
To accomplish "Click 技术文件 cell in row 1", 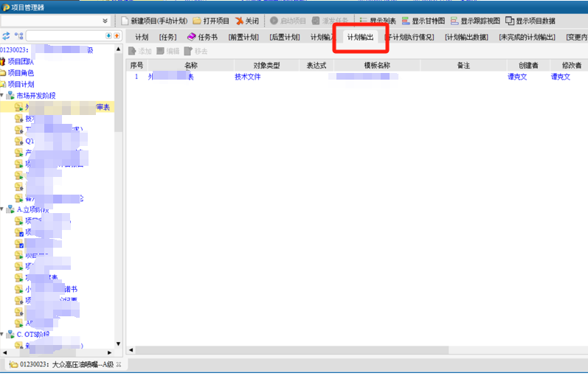I will pos(247,77).
